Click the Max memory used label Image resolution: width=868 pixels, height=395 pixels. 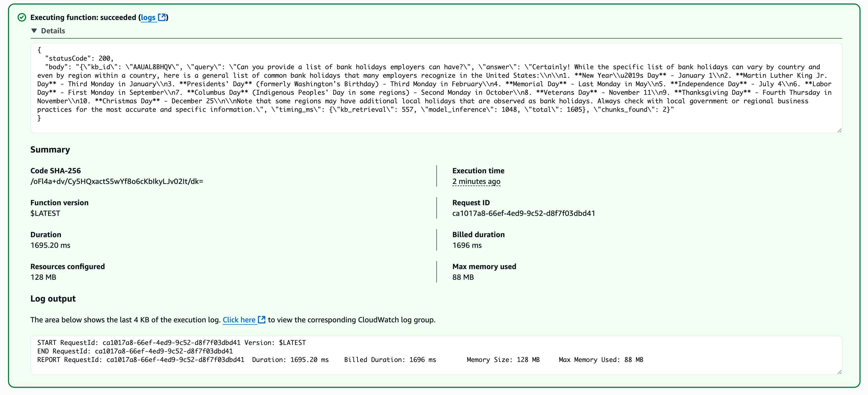coord(484,267)
